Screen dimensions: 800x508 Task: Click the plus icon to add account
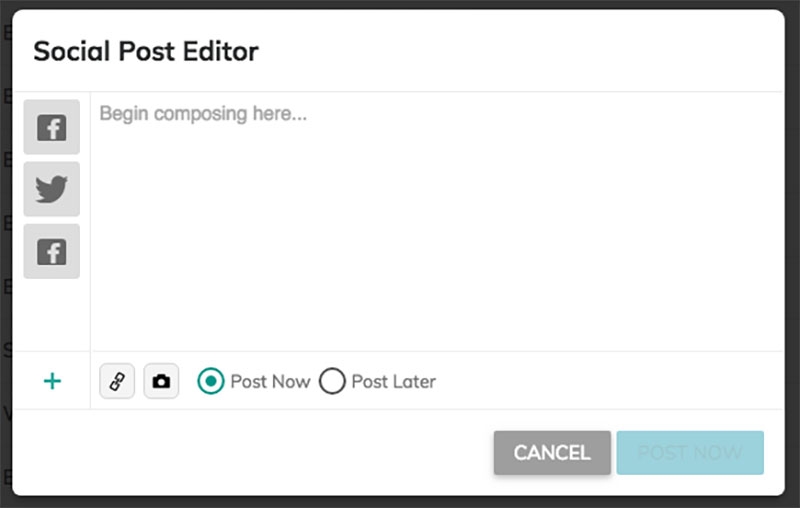click(52, 381)
